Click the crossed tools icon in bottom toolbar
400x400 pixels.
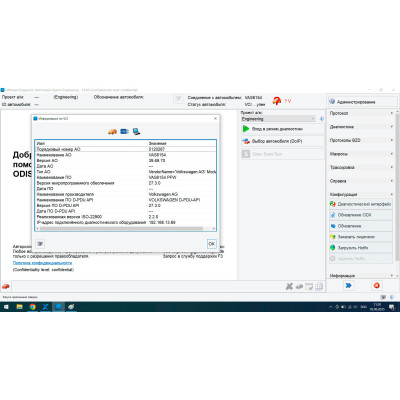coord(289,286)
